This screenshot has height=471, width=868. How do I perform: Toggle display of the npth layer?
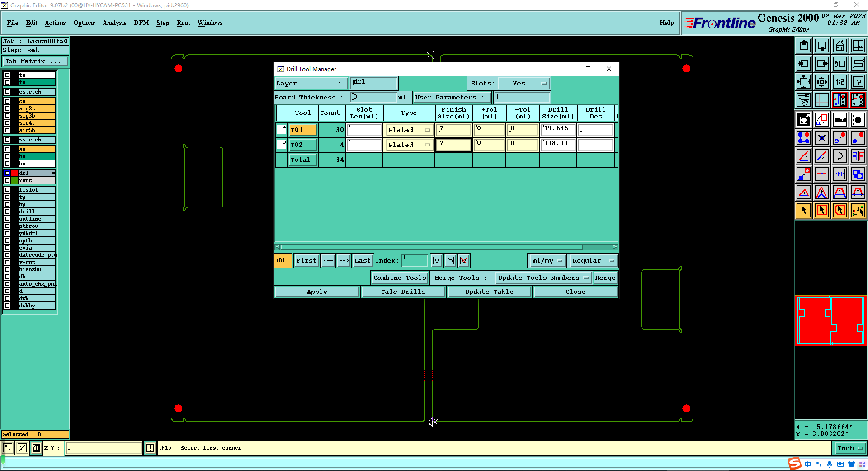pos(7,240)
